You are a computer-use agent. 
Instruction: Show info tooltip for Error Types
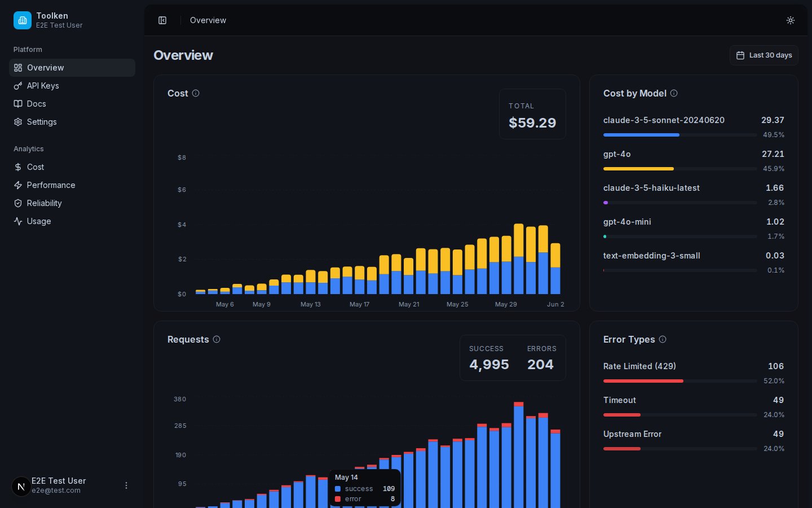tap(663, 339)
